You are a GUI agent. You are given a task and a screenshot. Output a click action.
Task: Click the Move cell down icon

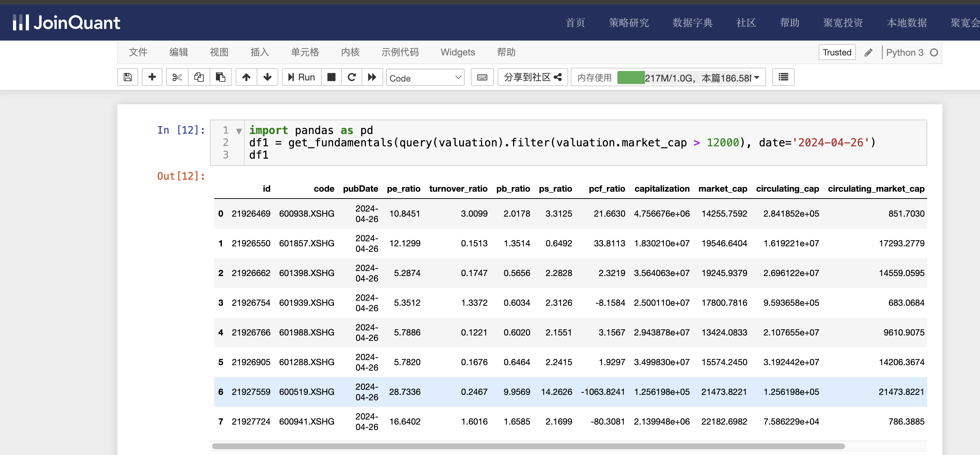tap(267, 78)
